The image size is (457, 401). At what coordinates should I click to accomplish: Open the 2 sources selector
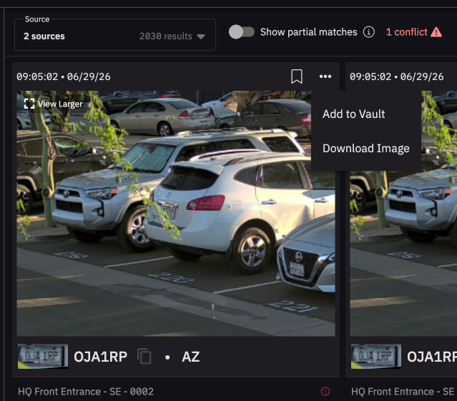[x=115, y=35]
